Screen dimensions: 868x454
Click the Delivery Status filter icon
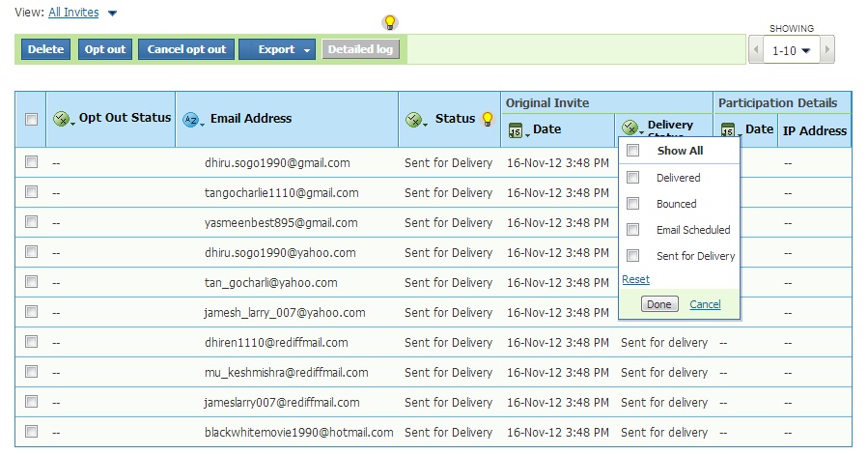click(631, 129)
